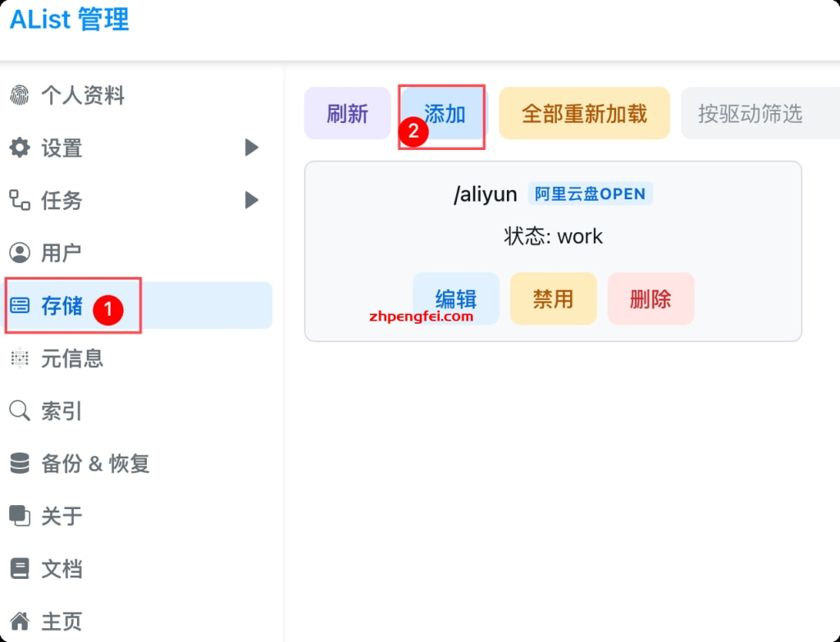This screenshot has width=840, height=642.
Task: Click the 全部重新加载 reload all button
Action: [x=584, y=113]
